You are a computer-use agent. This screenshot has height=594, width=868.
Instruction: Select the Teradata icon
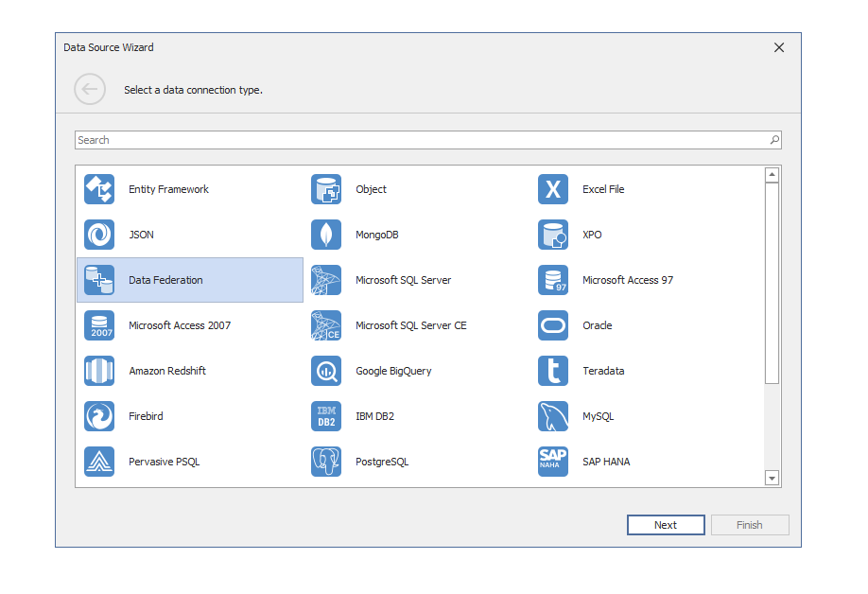553,371
